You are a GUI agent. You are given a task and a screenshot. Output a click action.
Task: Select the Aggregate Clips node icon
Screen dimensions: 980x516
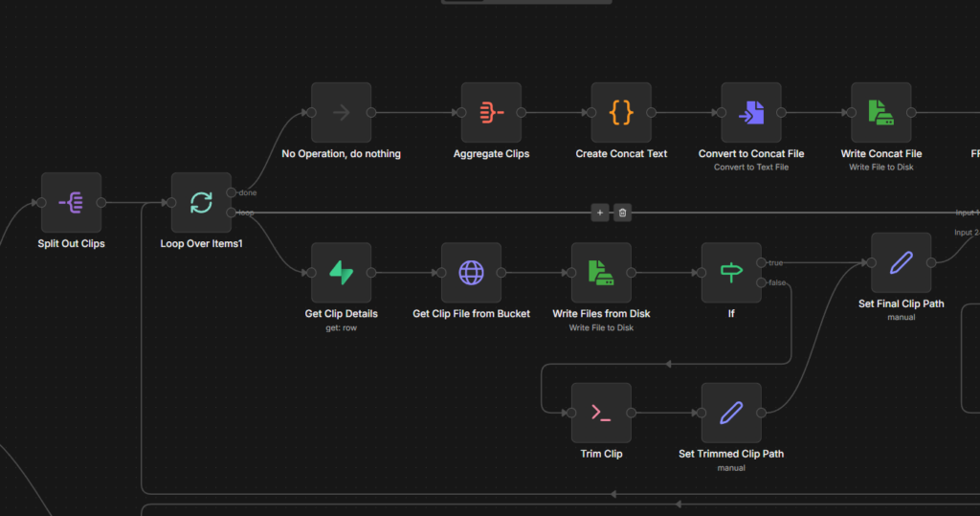click(x=491, y=112)
